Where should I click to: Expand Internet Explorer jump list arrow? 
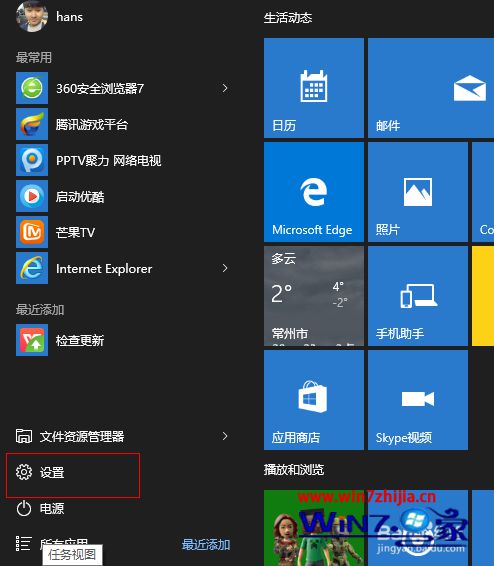tap(225, 268)
